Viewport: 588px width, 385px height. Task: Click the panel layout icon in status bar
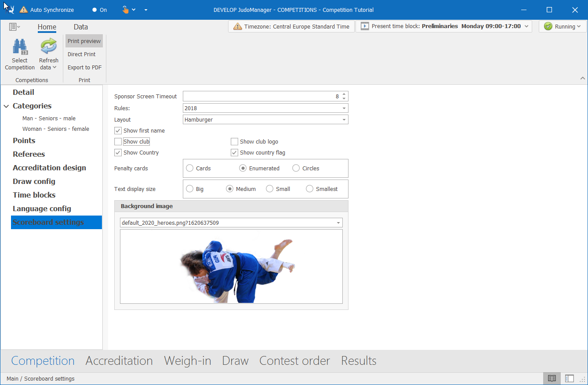click(x=570, y=378)
